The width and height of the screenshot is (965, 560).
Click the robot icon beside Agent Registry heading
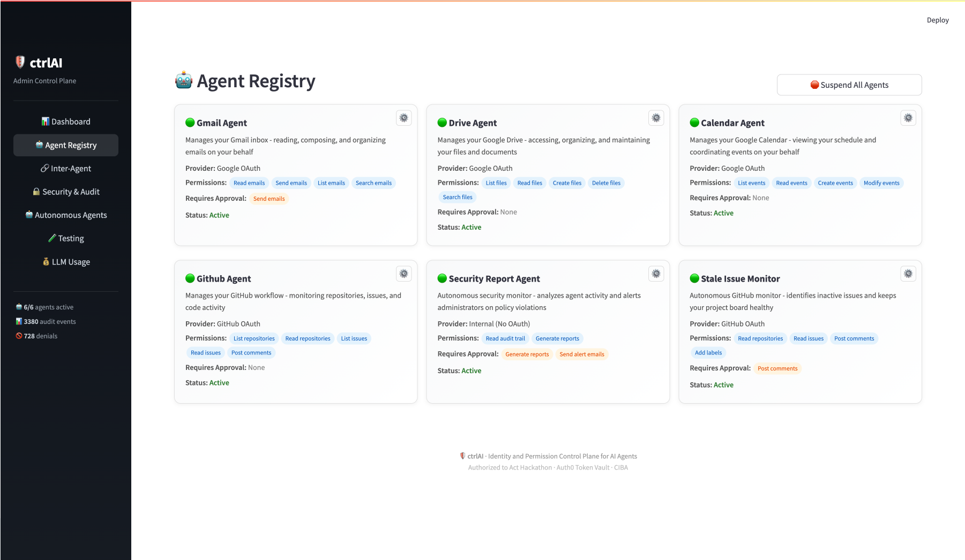pyautogui.click(x=184, y=80)
